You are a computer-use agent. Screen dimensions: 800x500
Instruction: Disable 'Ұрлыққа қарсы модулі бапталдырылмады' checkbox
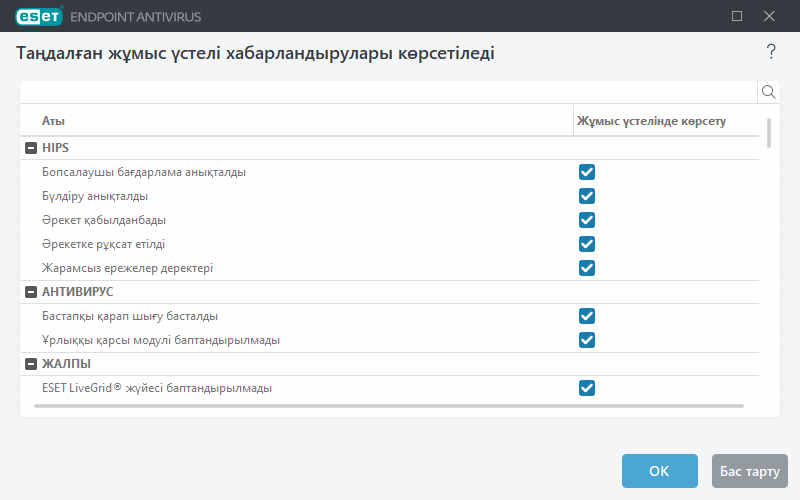[587, 340]
